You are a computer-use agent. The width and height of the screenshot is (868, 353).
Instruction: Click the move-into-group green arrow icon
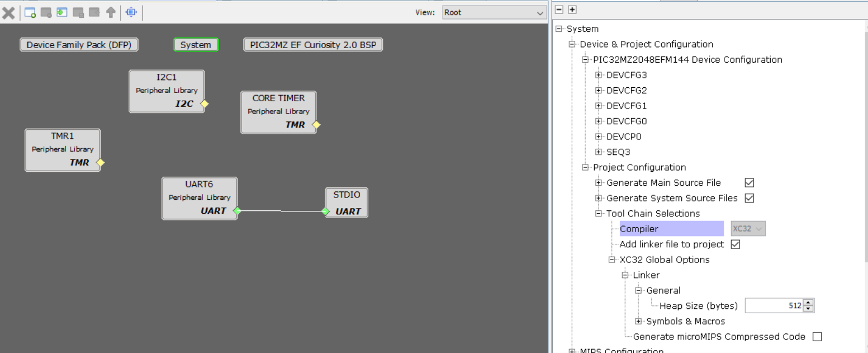(62, 12)
